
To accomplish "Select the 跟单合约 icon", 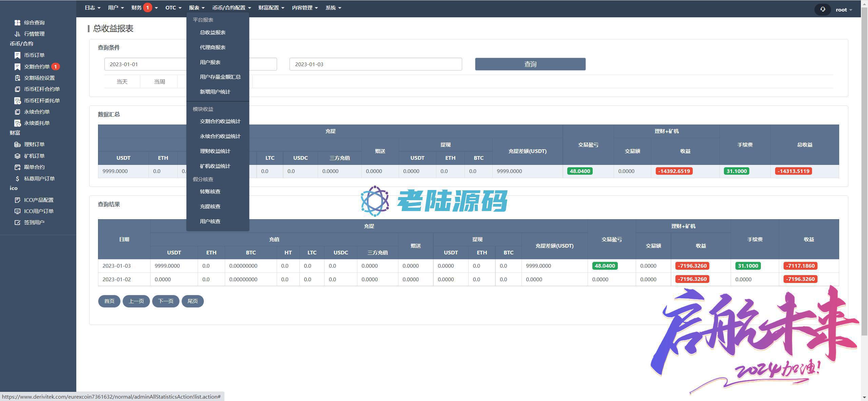I will coord(17,167).
